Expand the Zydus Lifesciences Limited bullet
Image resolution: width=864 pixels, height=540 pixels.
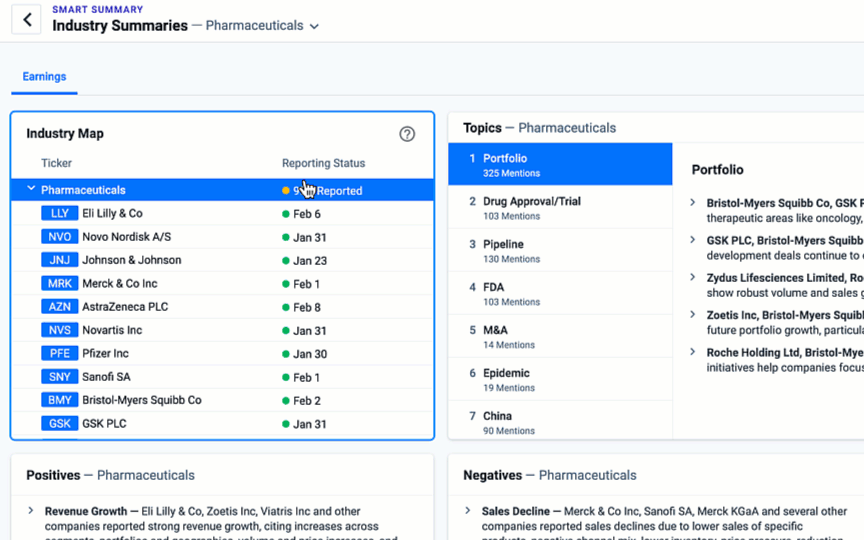693,277
